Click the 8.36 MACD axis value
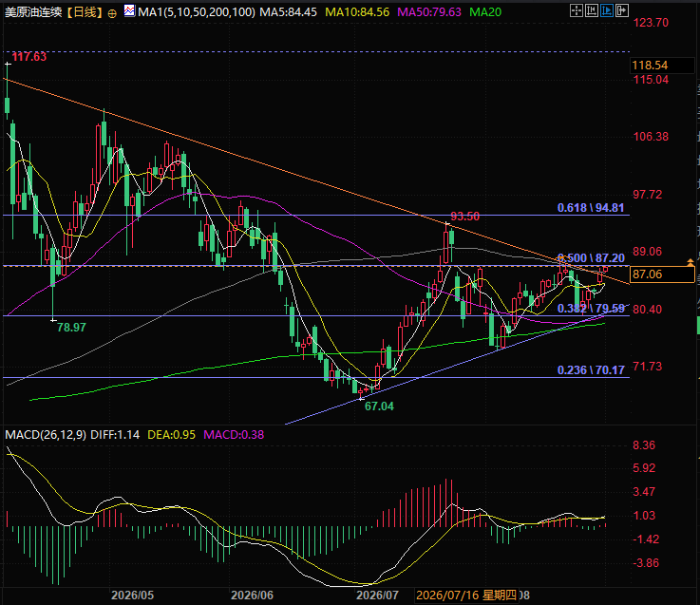700x605 pixels. [644, 445]
